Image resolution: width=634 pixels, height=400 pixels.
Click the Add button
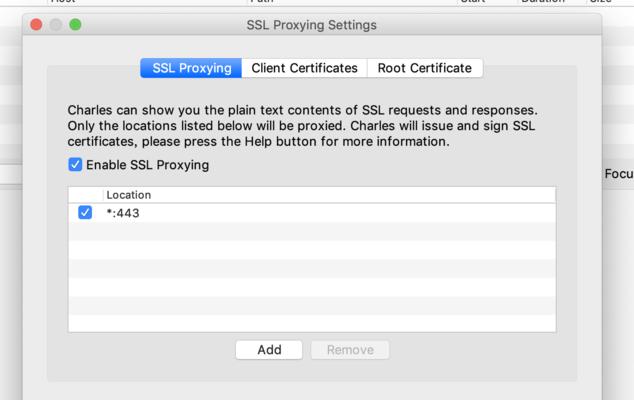[269, 350]
